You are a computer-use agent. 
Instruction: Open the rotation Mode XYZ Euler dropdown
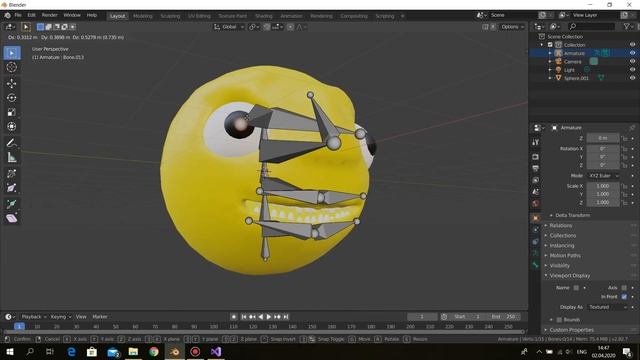(x=603, y=176)
